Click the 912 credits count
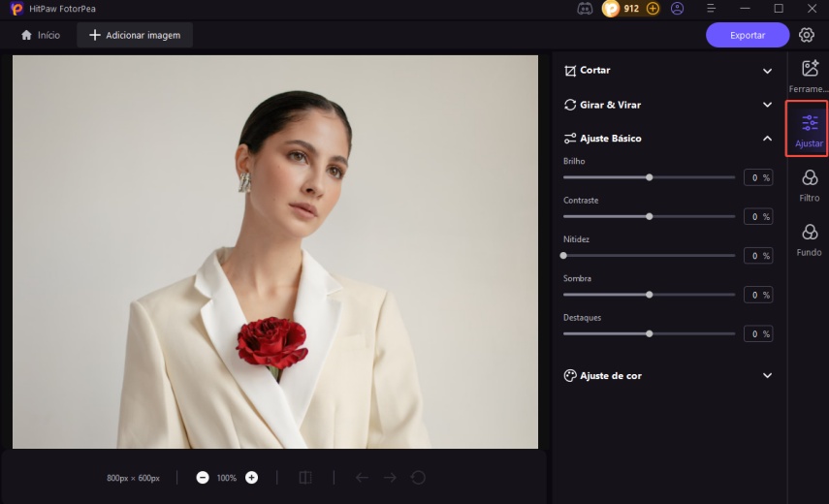The width and height of the screenshot is (829, 504). [631, 9]
